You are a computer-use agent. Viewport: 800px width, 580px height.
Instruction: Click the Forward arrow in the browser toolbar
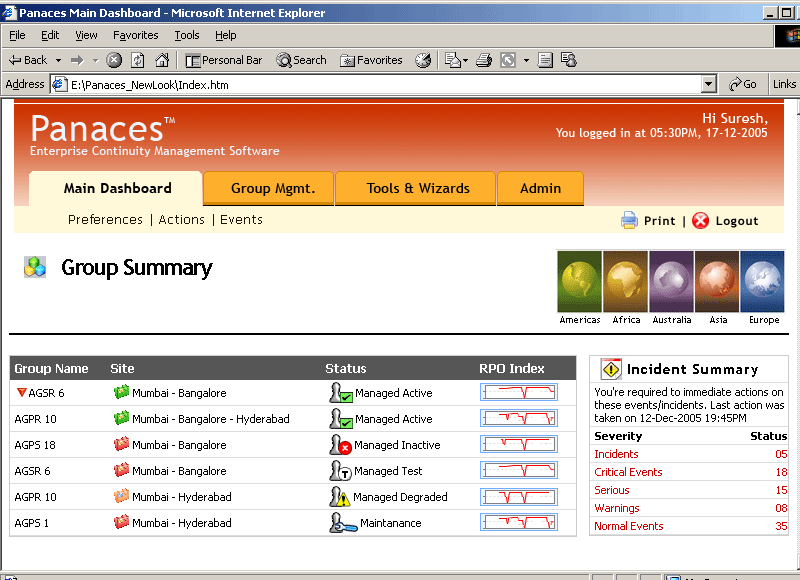[x=77, y=60]
